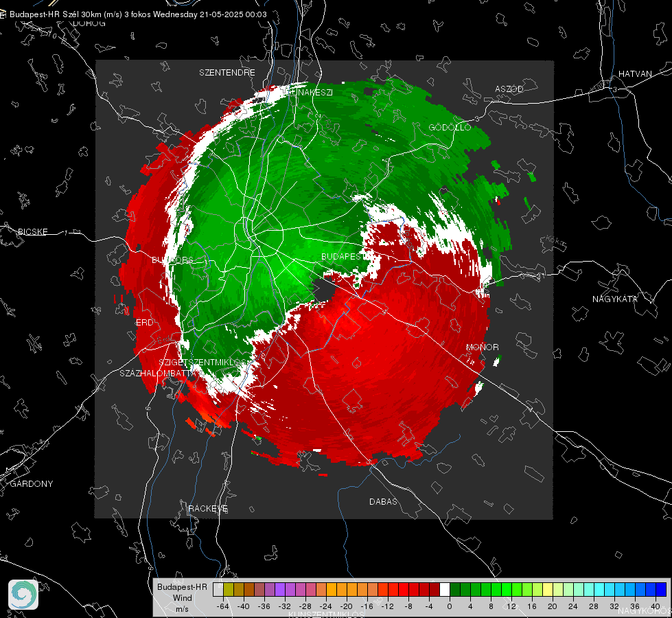Click the 28 legend scale value

(594, 606)
